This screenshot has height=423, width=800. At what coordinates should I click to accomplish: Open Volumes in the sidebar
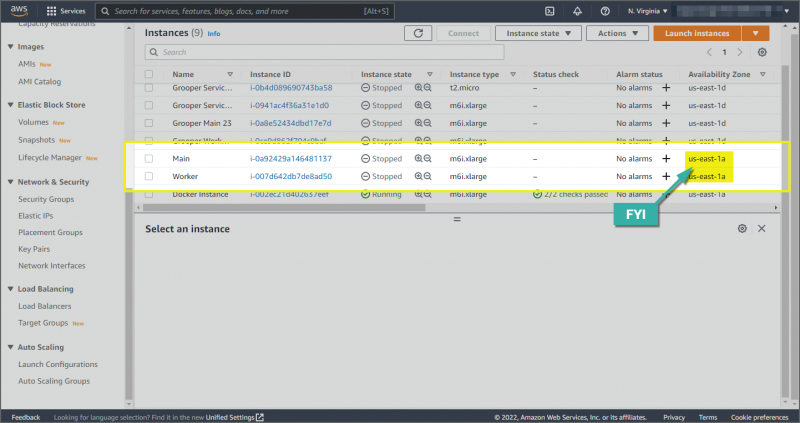point(33,122)
